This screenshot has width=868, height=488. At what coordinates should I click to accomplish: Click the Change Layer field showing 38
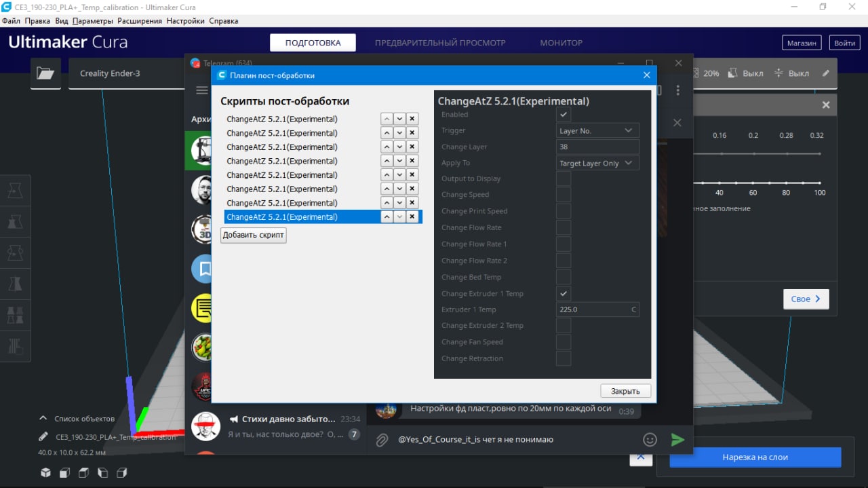(597, 147)
